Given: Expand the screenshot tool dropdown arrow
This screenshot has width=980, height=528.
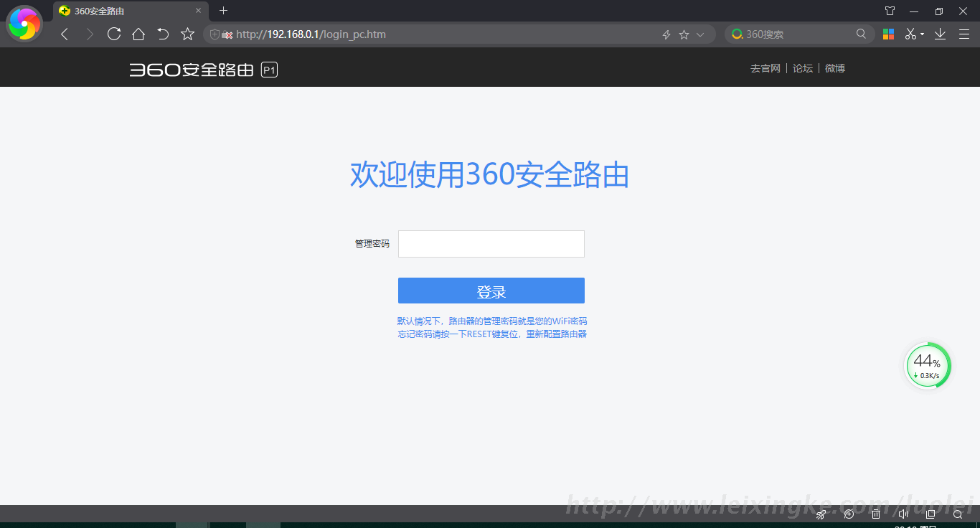Looking at the screenshot, I should pos(922,34).
